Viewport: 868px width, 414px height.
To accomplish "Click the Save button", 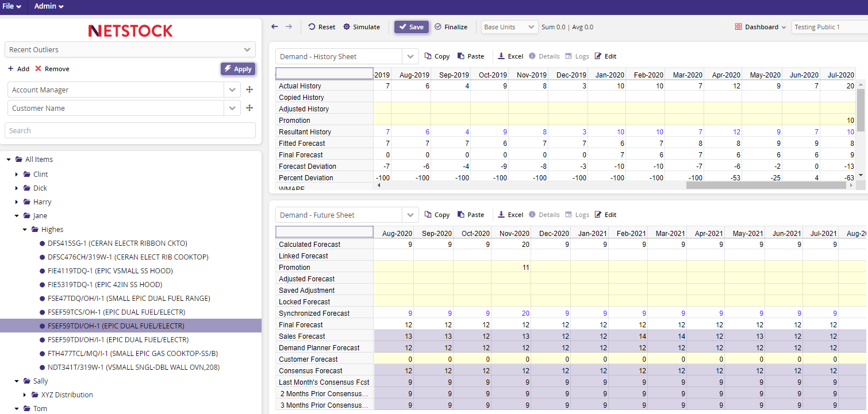I will pyautogui.click(x=412, y=27).
